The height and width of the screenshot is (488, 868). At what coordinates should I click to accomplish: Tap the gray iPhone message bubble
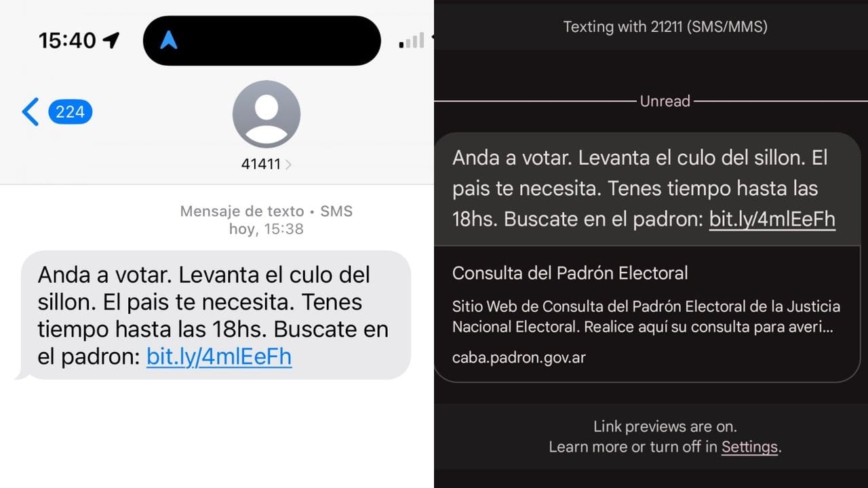pos(216,315)
